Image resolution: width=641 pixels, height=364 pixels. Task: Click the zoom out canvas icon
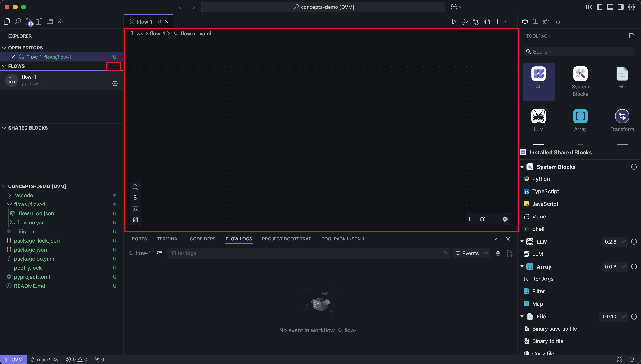point(135,198)
